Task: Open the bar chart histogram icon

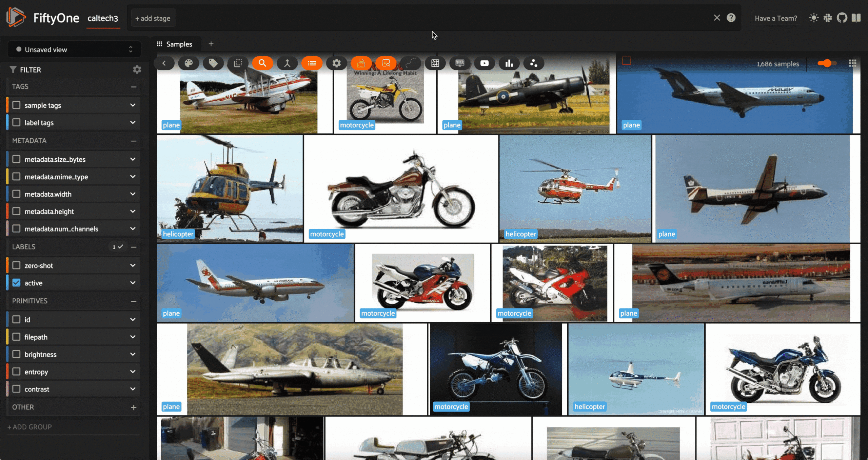Action: pos(509,63)
